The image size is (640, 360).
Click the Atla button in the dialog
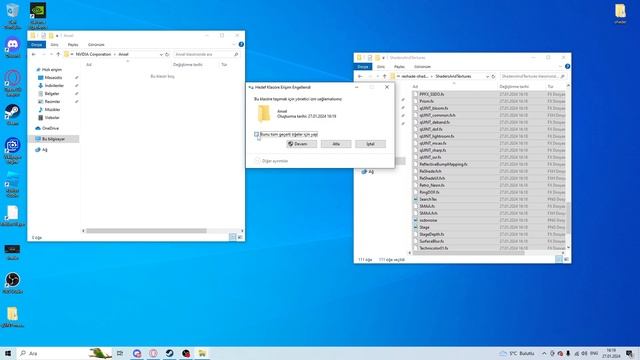point(336,144)
